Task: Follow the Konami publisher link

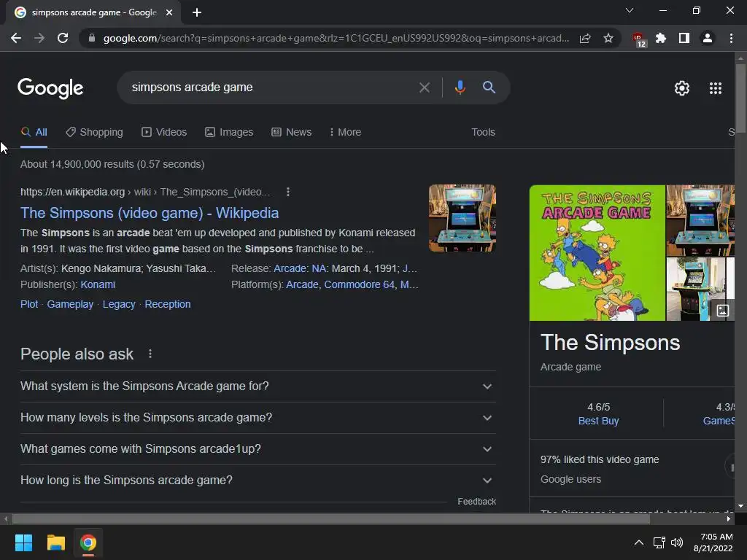Action: [x=98, y=285]
